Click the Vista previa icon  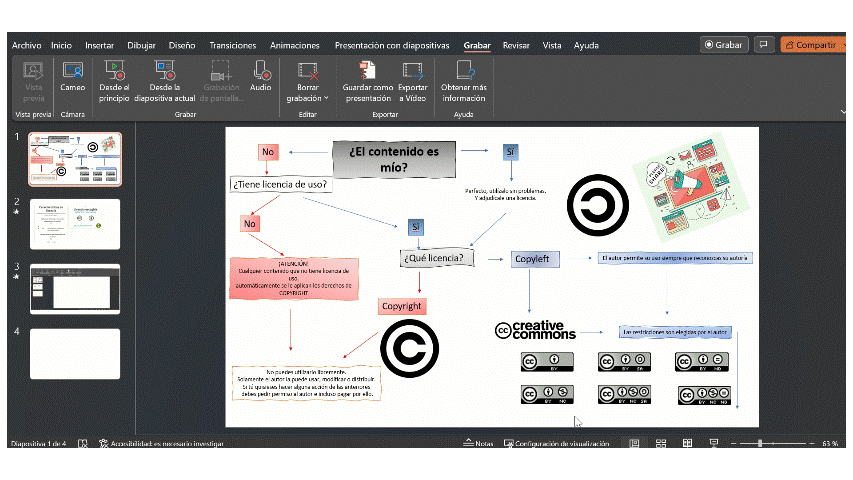(34, 82)
